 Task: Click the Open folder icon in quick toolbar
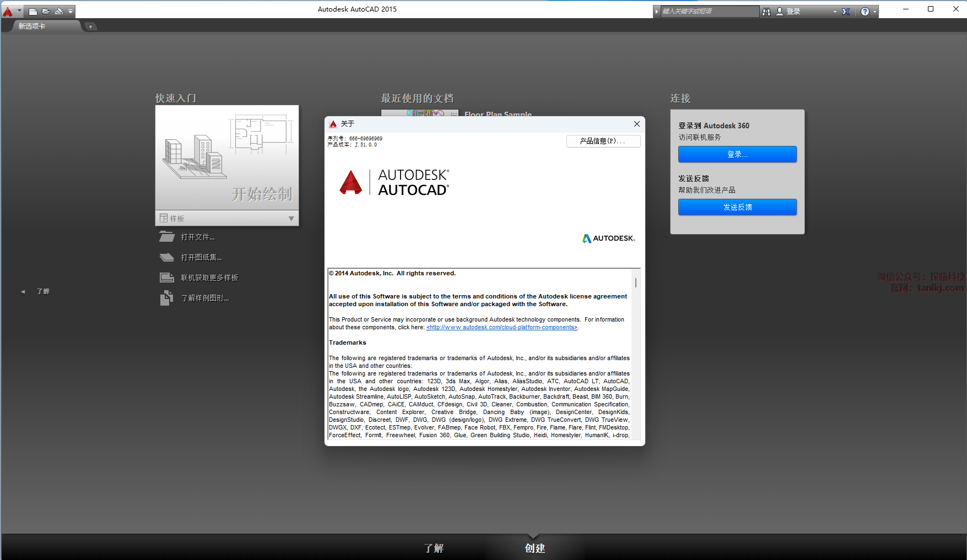[46, 11]
